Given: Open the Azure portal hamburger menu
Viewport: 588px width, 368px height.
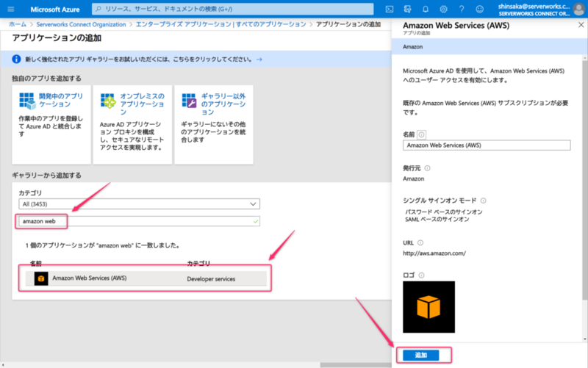Looking at the screenshot, I should (x=10, y=9).
